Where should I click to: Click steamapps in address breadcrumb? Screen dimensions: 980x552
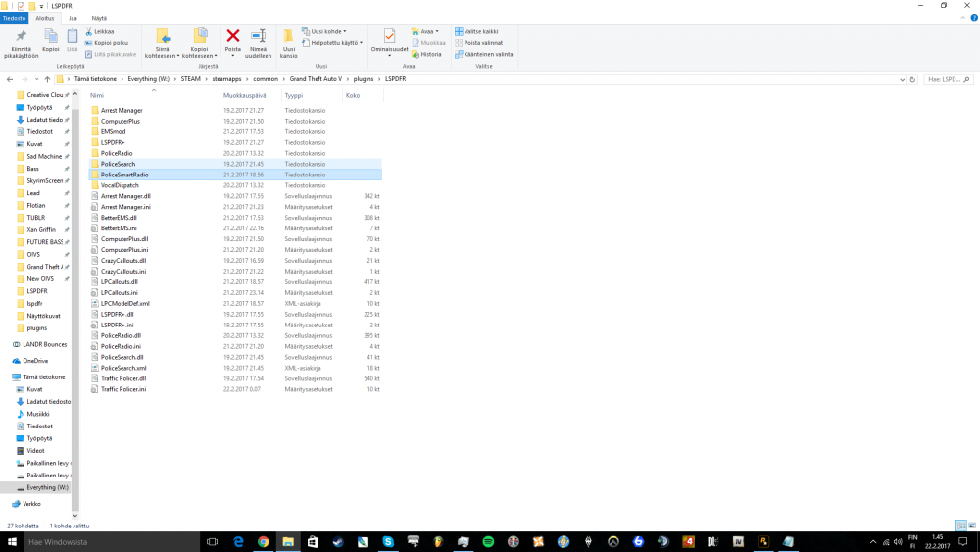click(x=226, y=79)
